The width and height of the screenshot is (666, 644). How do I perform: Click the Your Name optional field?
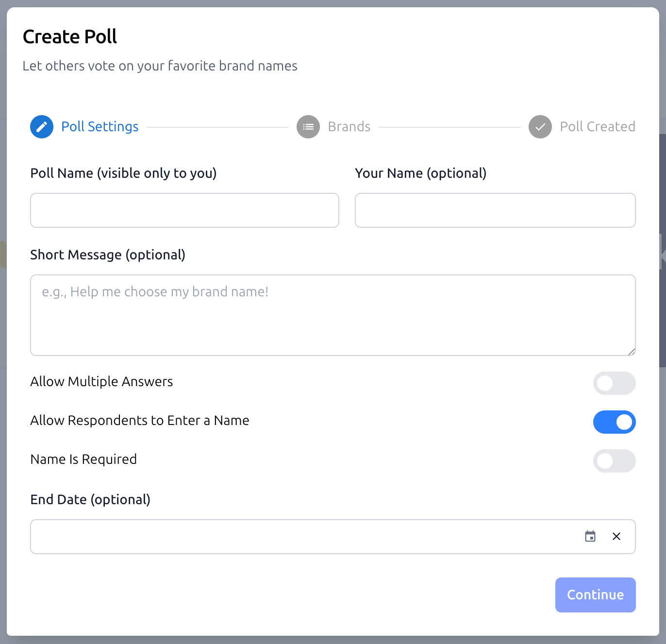495,210
